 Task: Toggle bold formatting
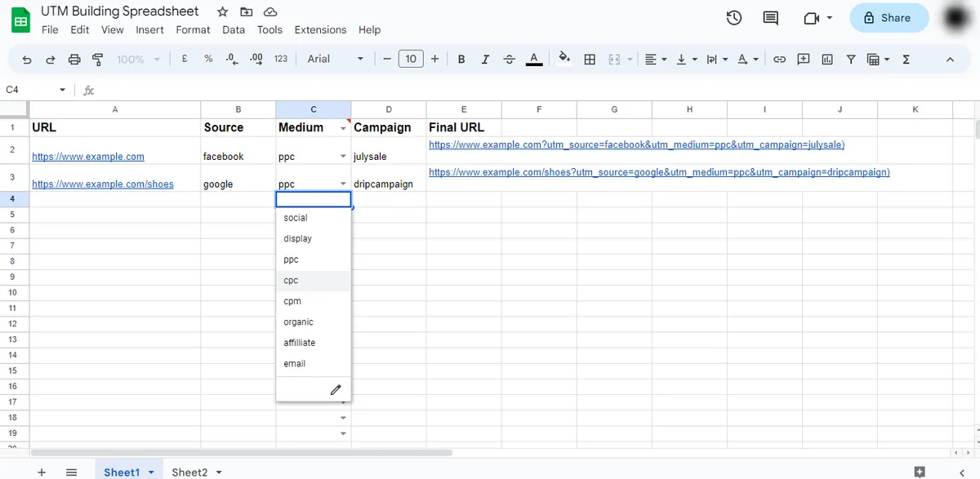tap(461, 59)
